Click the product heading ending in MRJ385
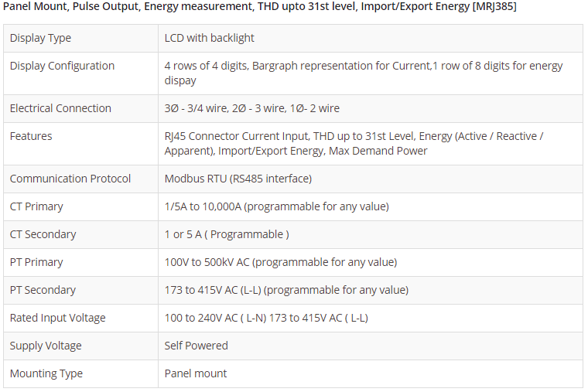Screen dimensions: 588x392 (x=260, y=7)
